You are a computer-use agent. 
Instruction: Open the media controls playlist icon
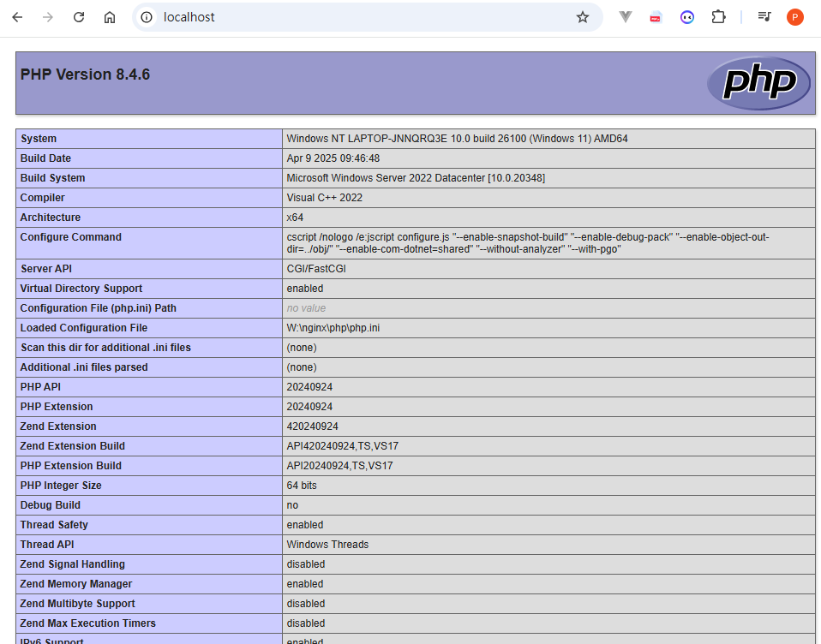click(764, 17)
